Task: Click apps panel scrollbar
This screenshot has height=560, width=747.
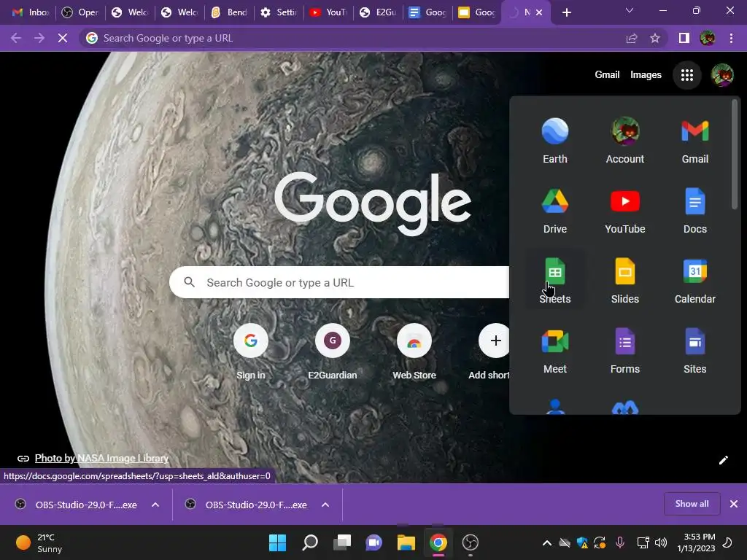Action: click(x=735, y=154)
